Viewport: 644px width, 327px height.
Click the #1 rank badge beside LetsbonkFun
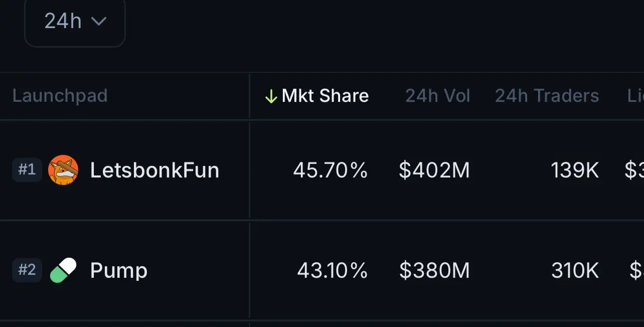[x=27, y=170]
